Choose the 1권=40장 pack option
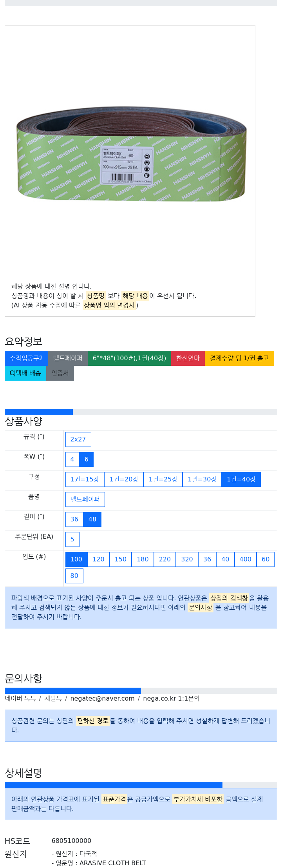The width and height of the screenshot is (282, 868). 241,479
